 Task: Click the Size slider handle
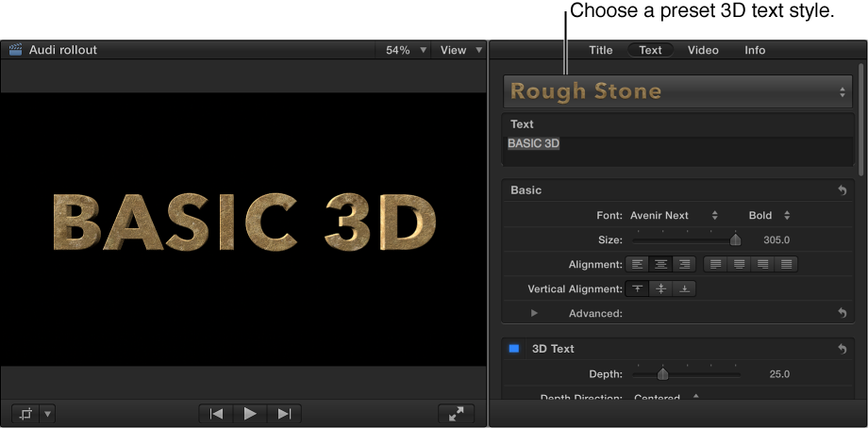point(735,239)
